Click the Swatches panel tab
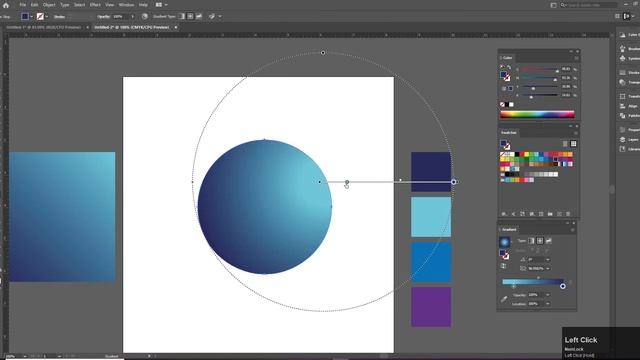The image size is (640, 360). pyautogui.click(x=509, y=133)
